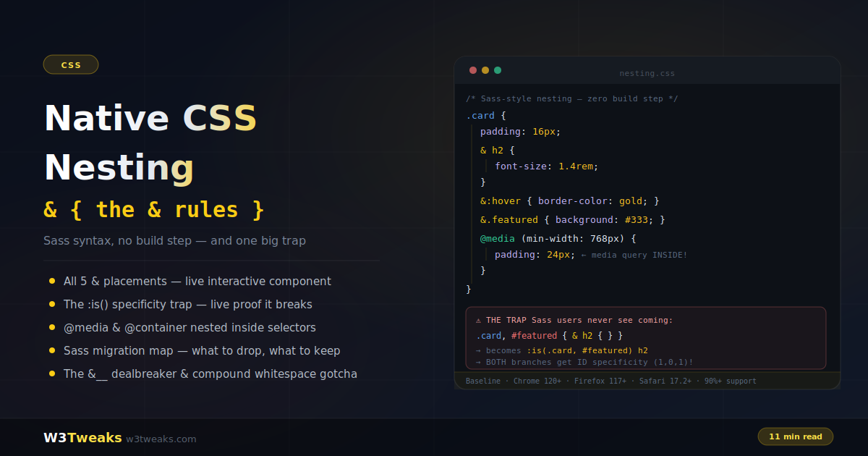Click the 'THE TRAP Sass users' warning text
This screenshot has width=868, height=456.
click(579, 320)
